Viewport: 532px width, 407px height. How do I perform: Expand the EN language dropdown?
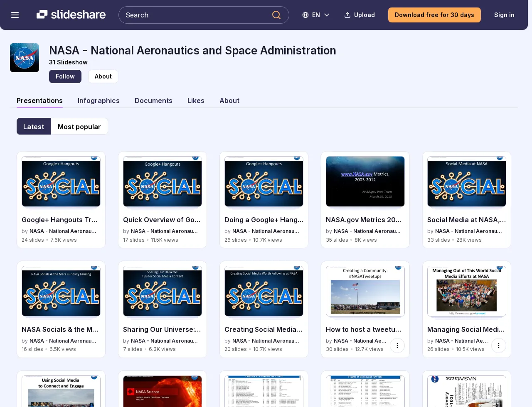tap(316, 15)
